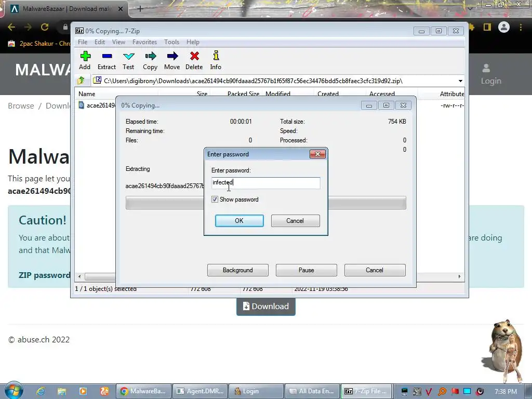The height and width of the screenshot is (399, 532).
Task: Switch to MalwareBa... Chrome taskbar button
Action: click(143, 391)
